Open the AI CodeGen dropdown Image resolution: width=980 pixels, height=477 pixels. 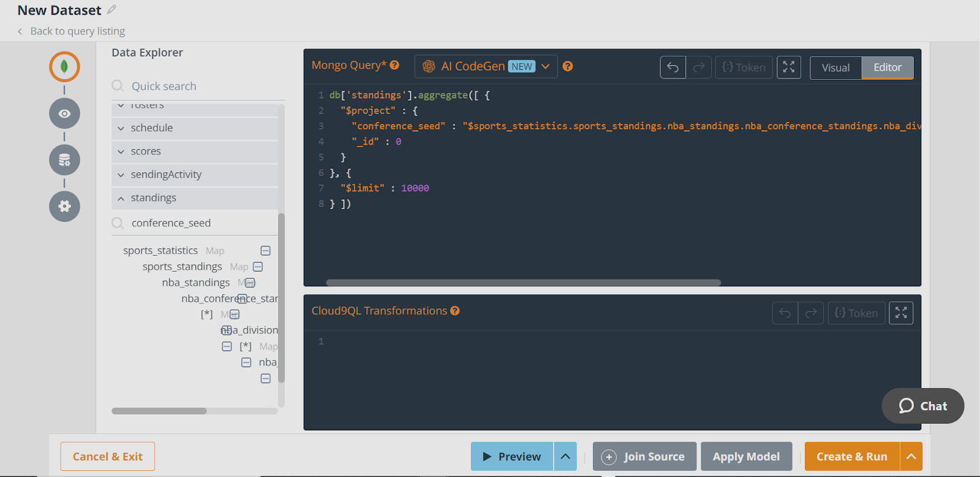pyautogui.click(x=486, y=66)
